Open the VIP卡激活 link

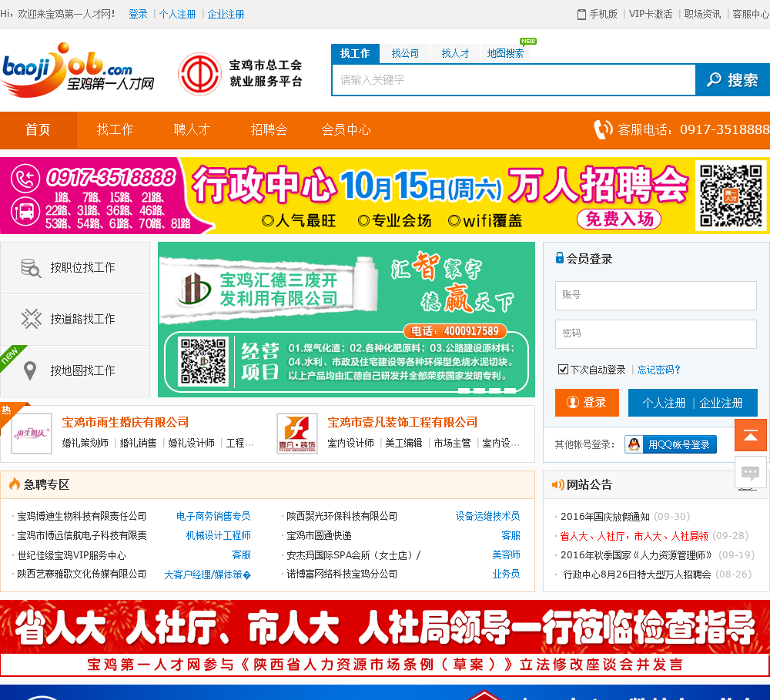tap(651, 14)
